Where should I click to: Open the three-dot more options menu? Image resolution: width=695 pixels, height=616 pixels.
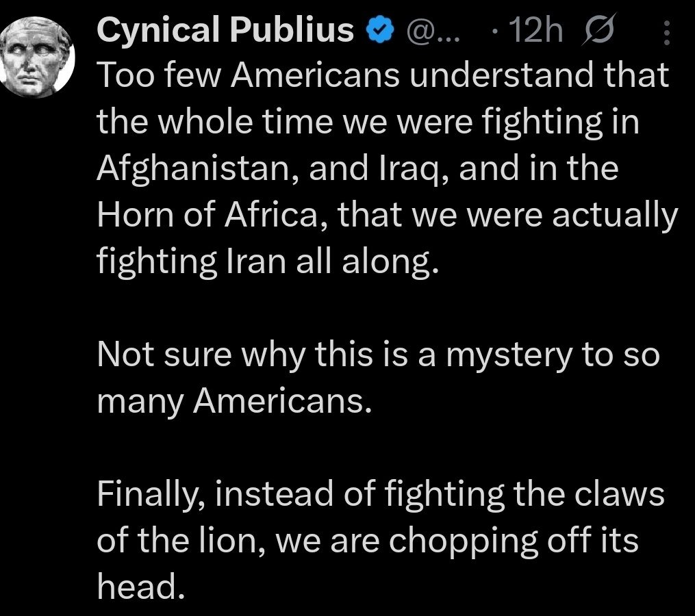click(668, 32)
